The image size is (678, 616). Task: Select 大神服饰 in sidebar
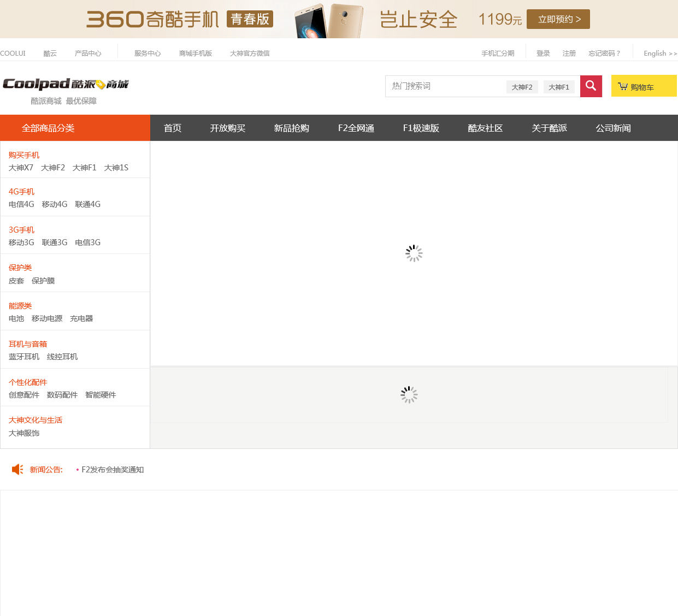[24, 433]
